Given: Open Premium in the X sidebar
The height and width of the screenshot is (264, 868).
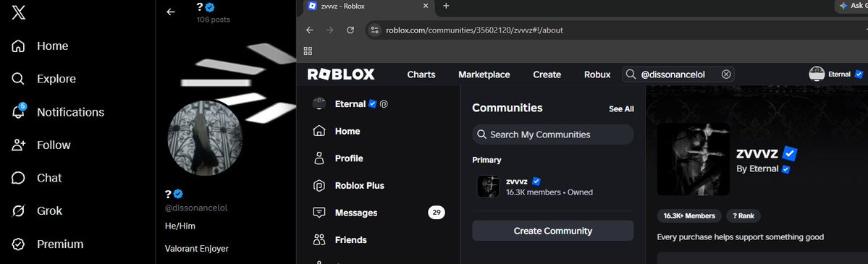Looking at the screenshot, I should point(47,244).
